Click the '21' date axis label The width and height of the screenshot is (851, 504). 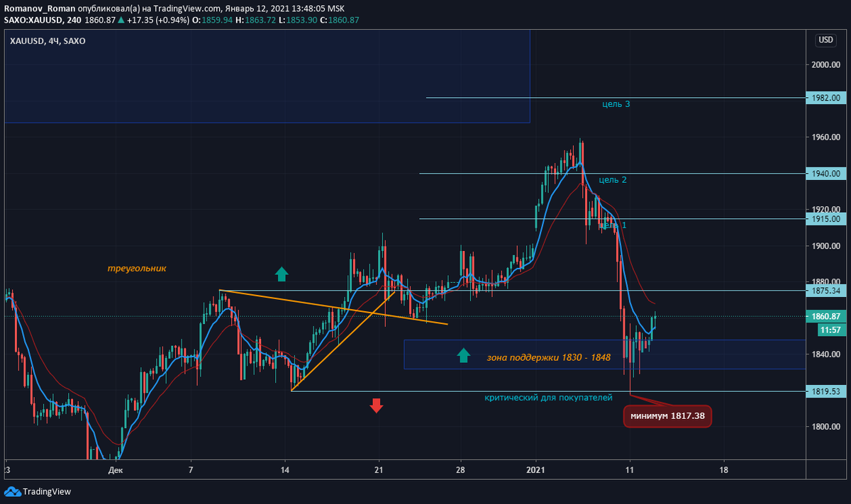pyautogui.click(x=378, y=470)
